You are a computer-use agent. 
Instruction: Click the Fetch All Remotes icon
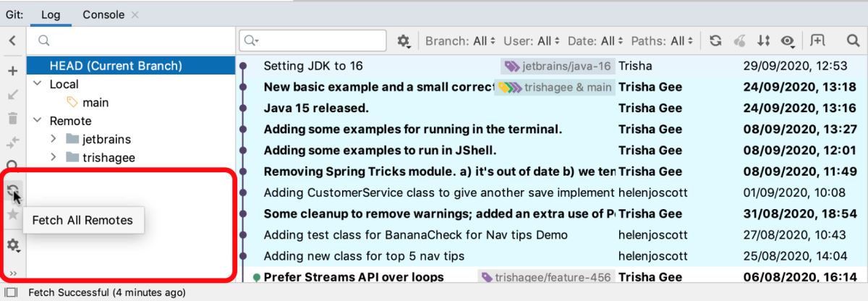point(12,191)
